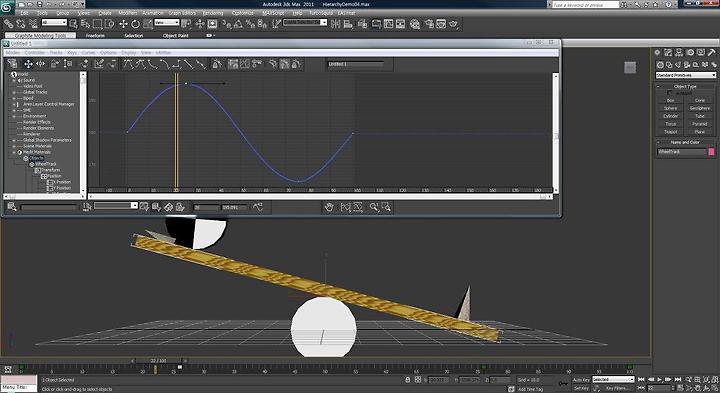Toggle Auto Key animation mode
Screen dimensions: 720x393
581,380
